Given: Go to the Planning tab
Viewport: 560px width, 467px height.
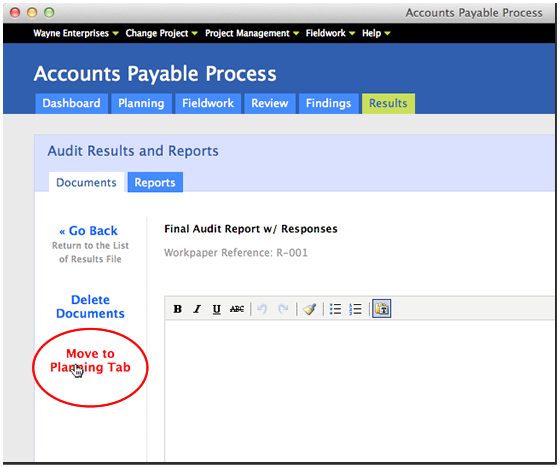Looking at the screenshot, I should pos(141,104).
